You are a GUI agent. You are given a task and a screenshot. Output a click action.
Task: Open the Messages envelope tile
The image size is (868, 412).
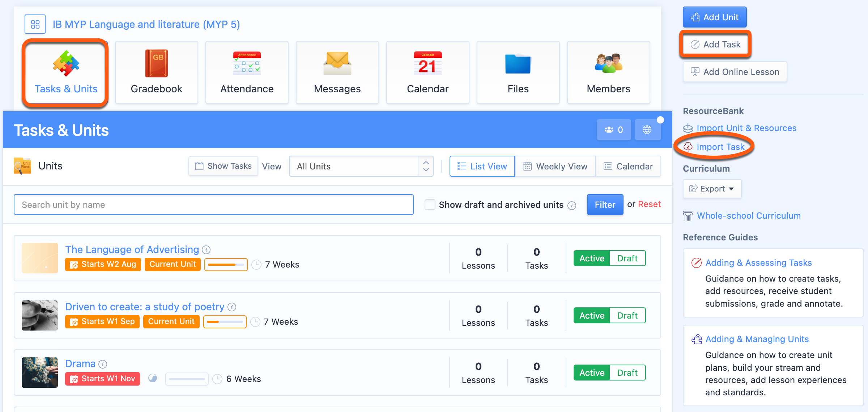pyautogui.click(x=337, y=72)
